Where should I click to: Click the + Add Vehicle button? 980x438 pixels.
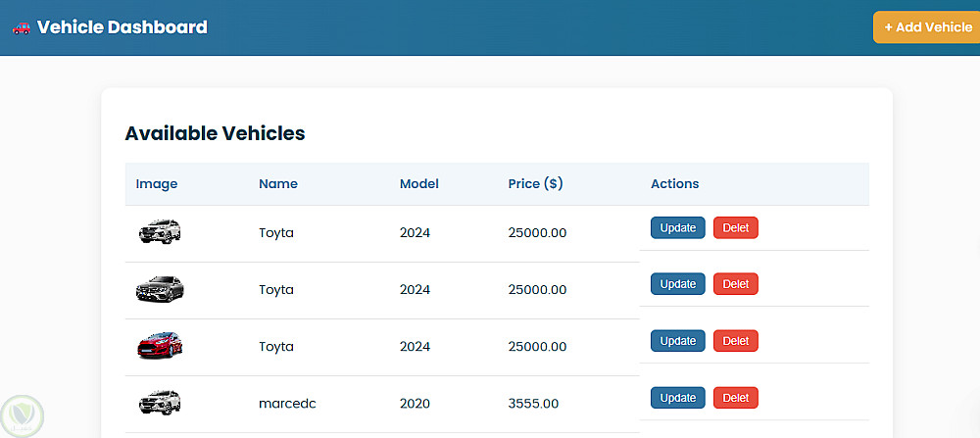pos(927,27)
